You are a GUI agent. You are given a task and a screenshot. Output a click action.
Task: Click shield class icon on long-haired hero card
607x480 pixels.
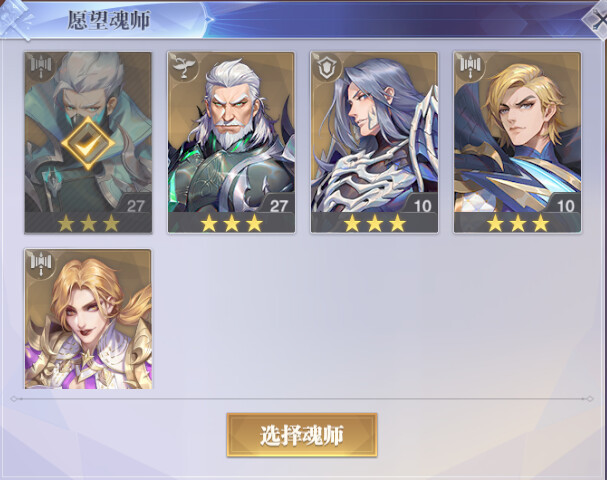click(x=328, y=67)
